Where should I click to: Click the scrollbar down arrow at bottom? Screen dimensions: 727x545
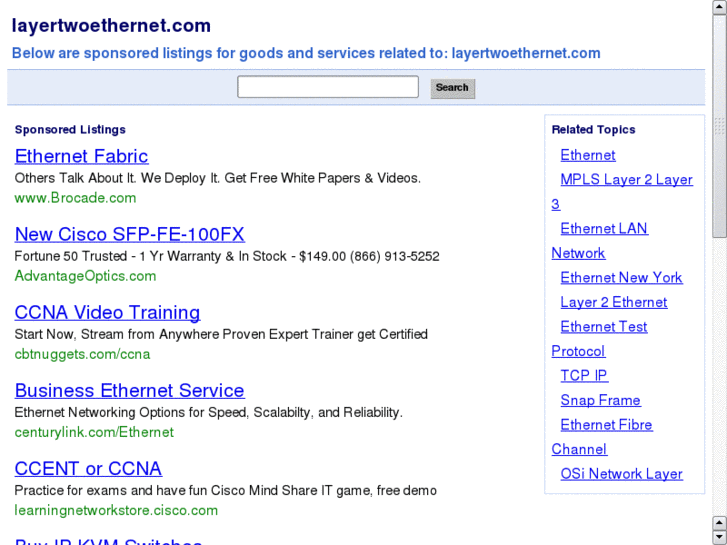pyautogui.click(x=720, y=537)
